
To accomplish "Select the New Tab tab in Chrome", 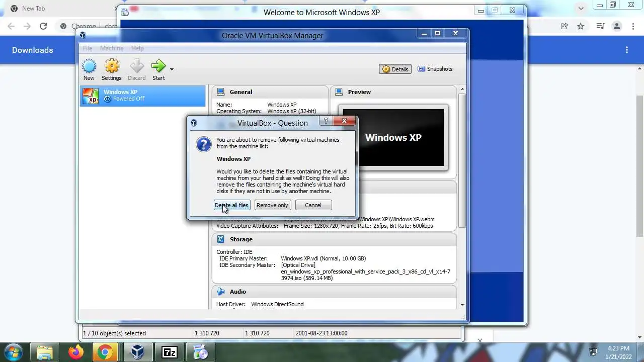I will coord(61,9).
